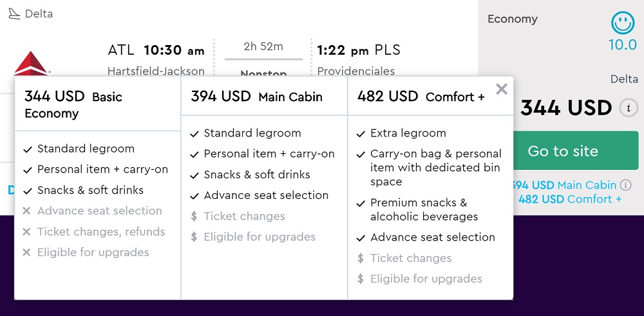Click X icon beside Ticket changes, refunds
Viewport: 644px width, 316px height.
pyautogui.click(x=27, y=232)
